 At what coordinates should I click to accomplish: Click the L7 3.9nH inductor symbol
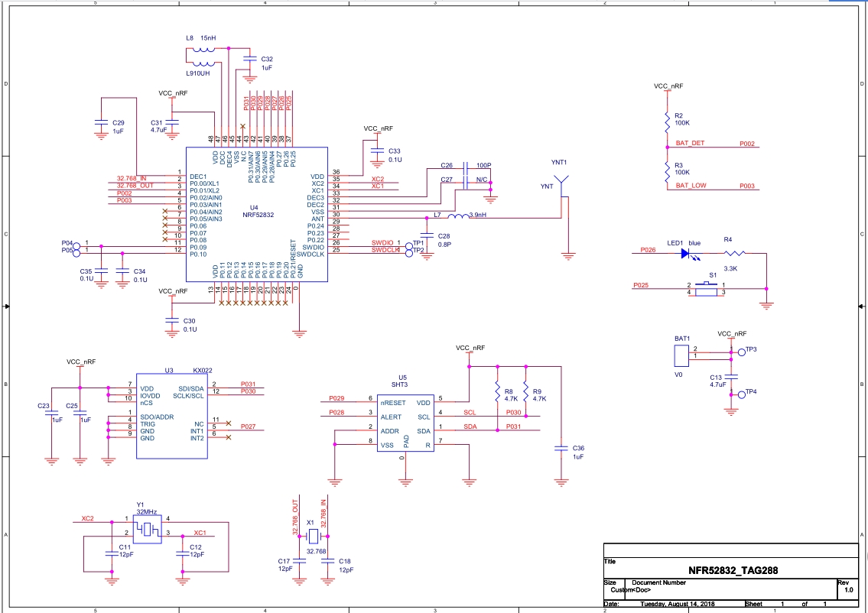[x=458, y=216]
